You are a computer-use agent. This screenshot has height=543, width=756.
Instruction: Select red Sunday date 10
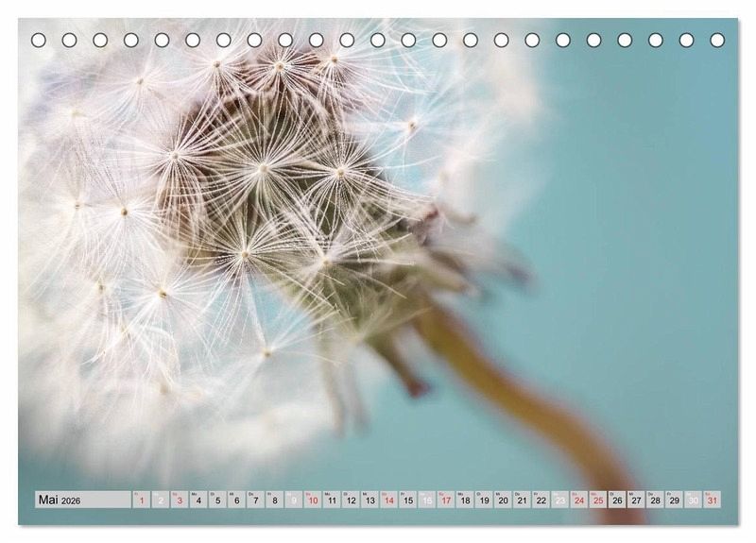(x=312, y=501)
